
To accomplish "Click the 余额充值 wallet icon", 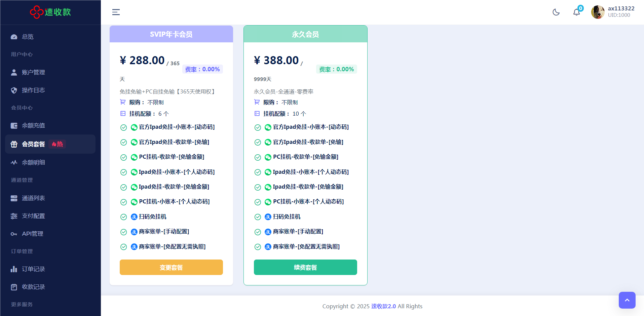I will [14, 126].
